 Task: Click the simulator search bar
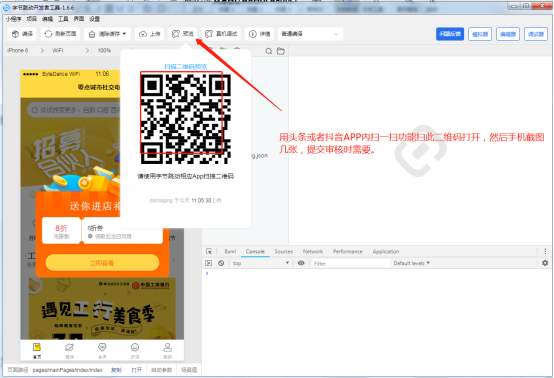(x=73, y=110)
